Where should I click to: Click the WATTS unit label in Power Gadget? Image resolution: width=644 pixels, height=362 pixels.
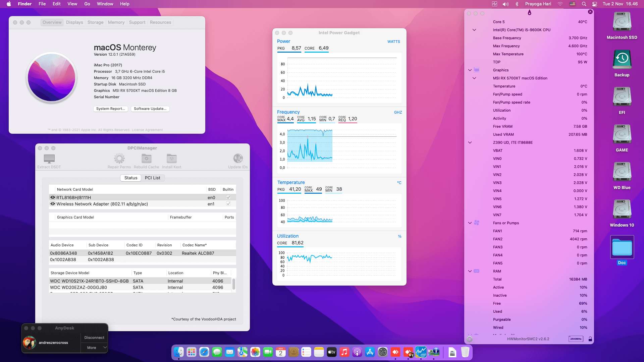[394, 42]
